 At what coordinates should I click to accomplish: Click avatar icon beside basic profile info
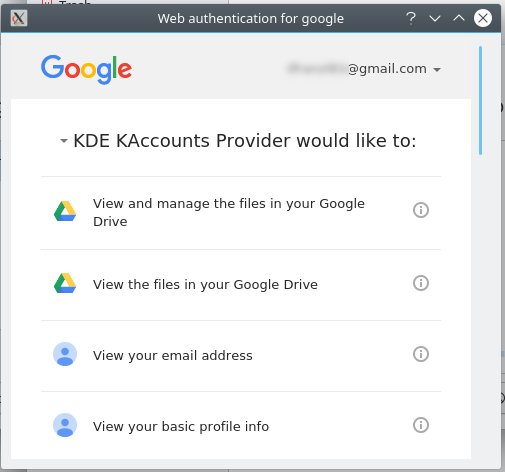(x=65, y=425)
